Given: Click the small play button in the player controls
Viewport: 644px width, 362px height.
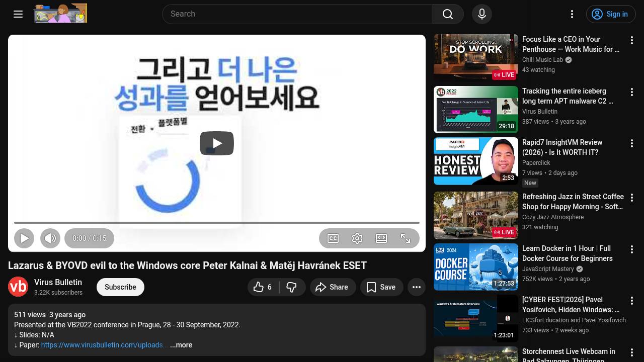Looking at the screenshot, I should pyautogui.click(x=24, y=238).
